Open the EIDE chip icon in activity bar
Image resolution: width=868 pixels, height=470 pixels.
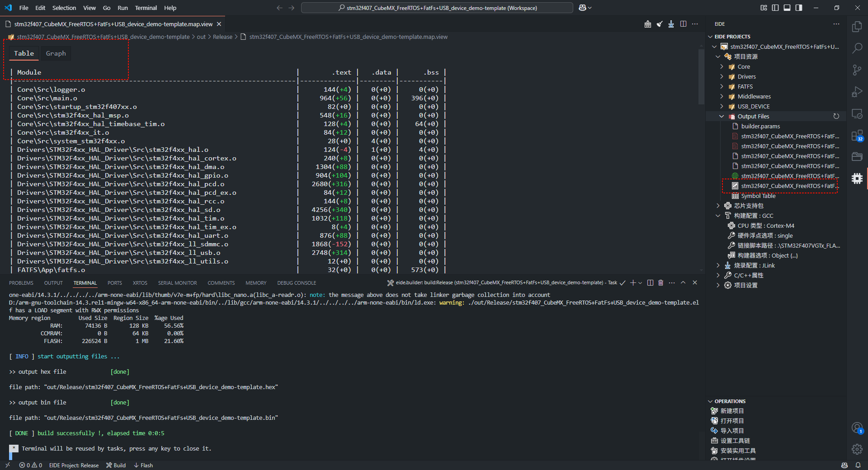tap(857, 179)
